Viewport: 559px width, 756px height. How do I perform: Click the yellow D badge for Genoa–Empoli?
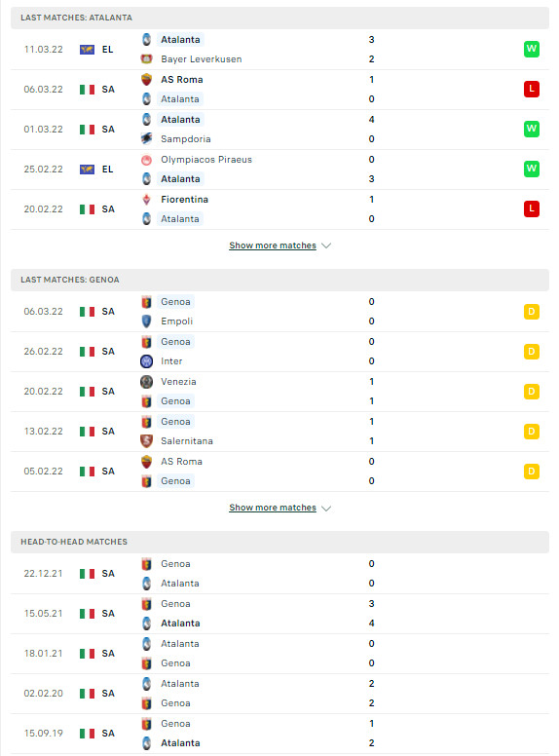[x=532, y=312]
